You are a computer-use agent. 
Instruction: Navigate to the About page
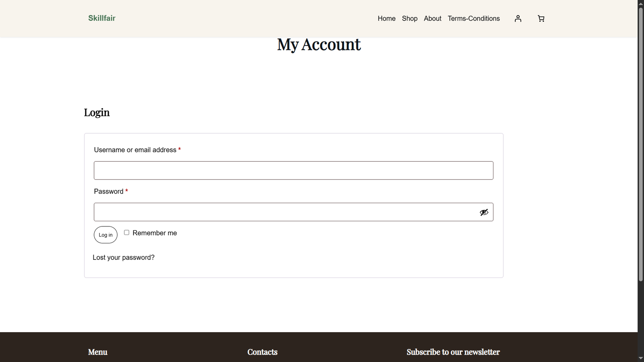pos(432,19)
